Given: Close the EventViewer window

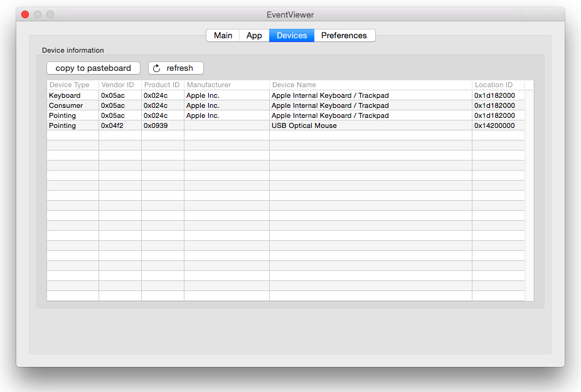Looking at the screenshot, I should click(x=25, y=14).
